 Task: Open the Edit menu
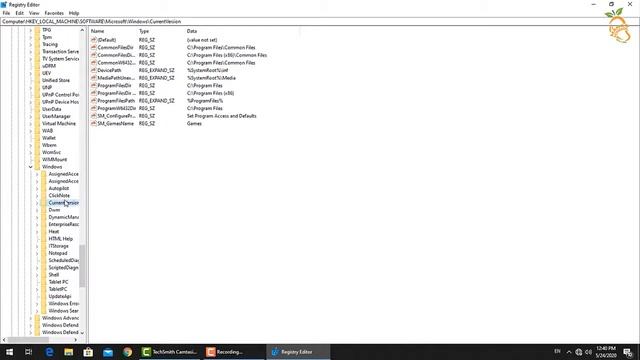click(x=19, y=13)
